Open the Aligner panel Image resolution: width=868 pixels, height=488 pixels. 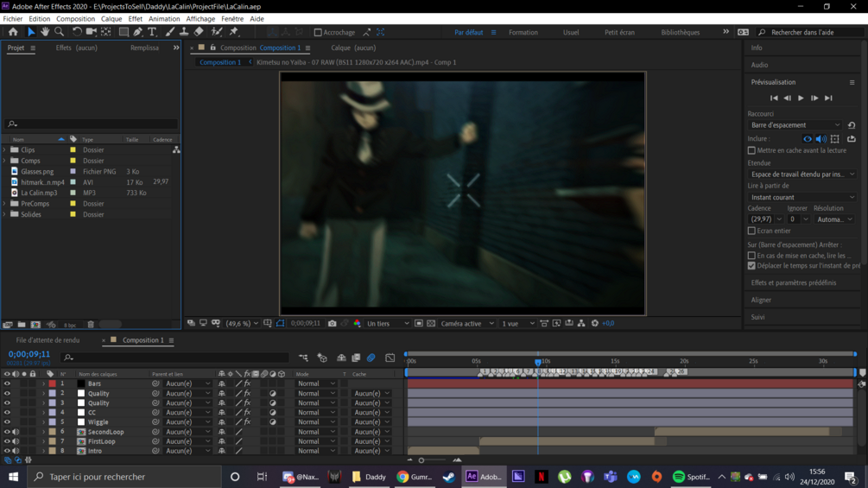point(761,300)
